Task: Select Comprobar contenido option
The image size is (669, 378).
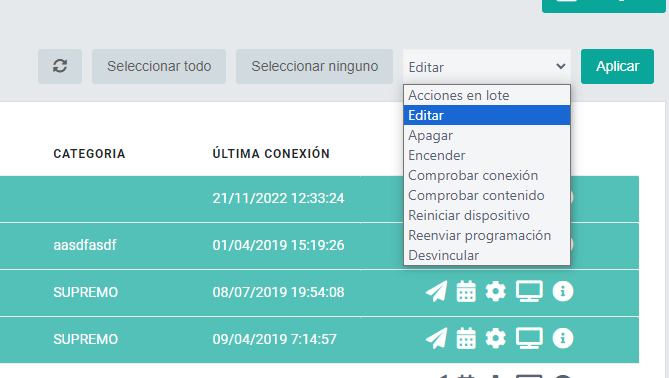Action: coord(487,195)
